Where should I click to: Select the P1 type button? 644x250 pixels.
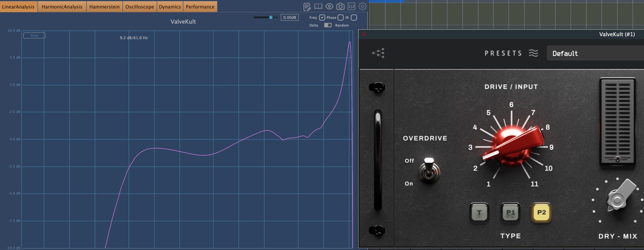tap(510, 213)
